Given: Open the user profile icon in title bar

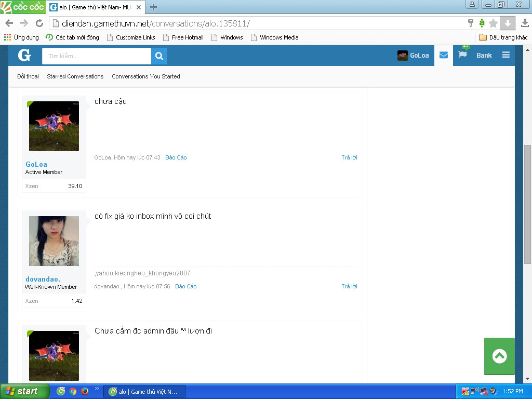Looking at the screenshot, I should tap(472, 4).
